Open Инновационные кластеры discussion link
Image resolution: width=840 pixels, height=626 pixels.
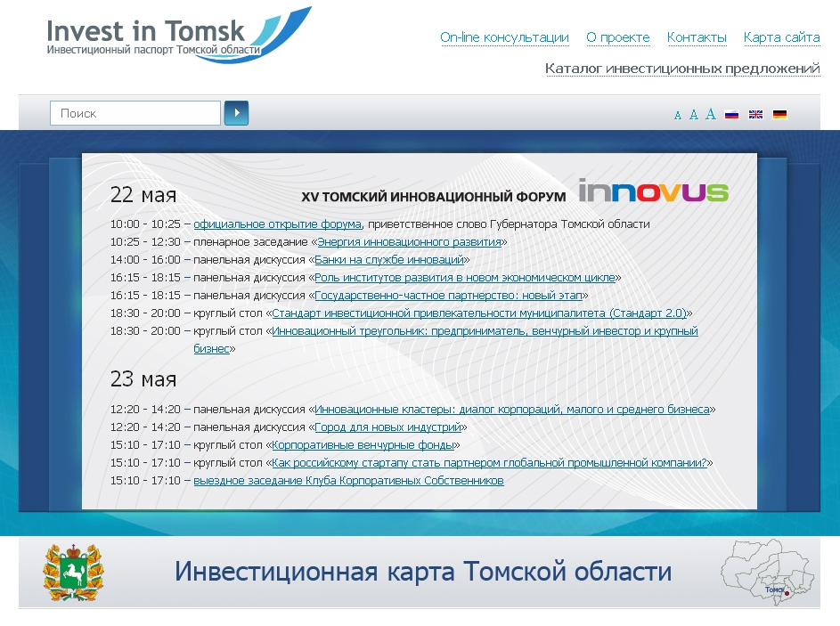512,409
